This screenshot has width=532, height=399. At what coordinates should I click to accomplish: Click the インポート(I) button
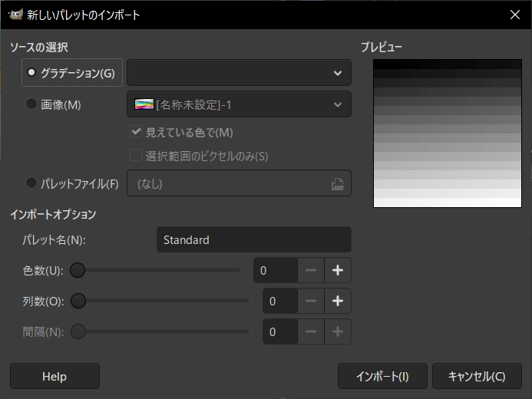(382, 376)
